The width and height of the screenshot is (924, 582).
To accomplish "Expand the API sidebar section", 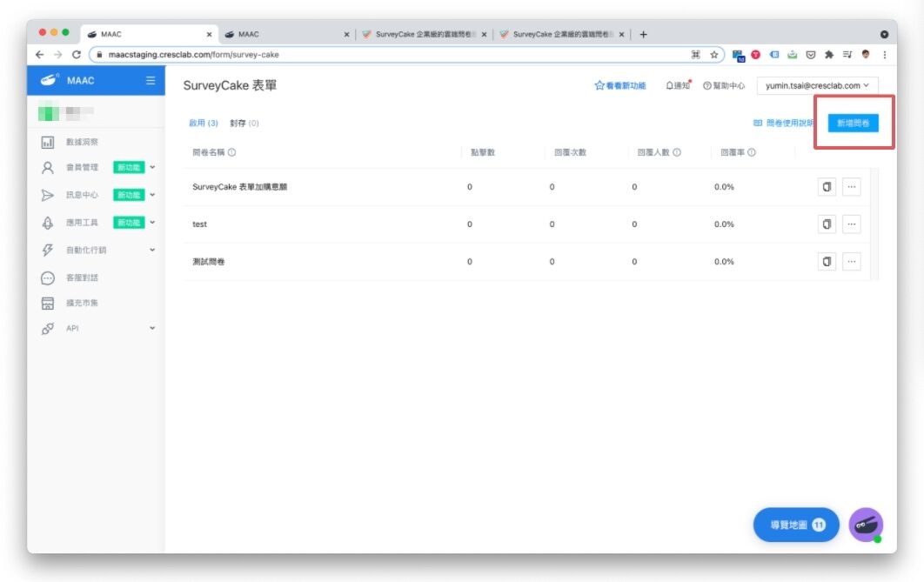I will (97, 329).
